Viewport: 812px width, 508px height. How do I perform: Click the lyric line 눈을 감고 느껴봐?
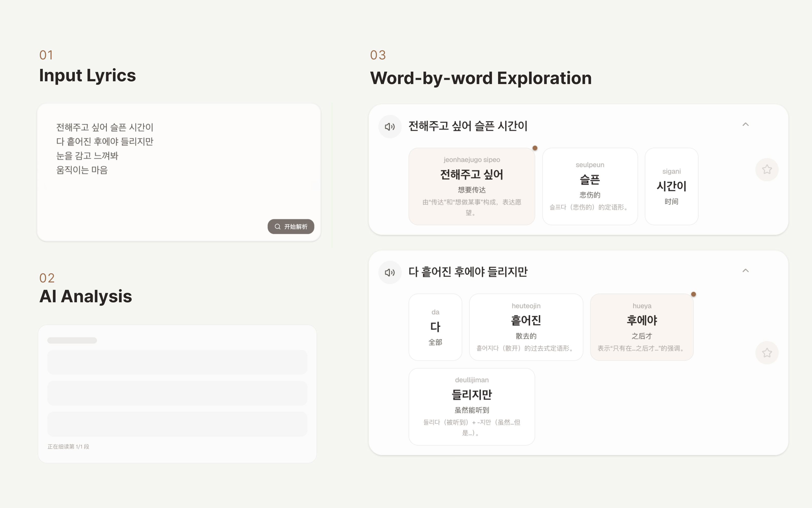coord(87,156)
